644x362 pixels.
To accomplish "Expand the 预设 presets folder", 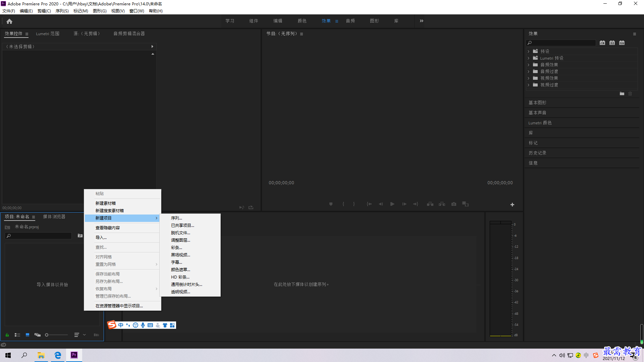I will 529,52.
